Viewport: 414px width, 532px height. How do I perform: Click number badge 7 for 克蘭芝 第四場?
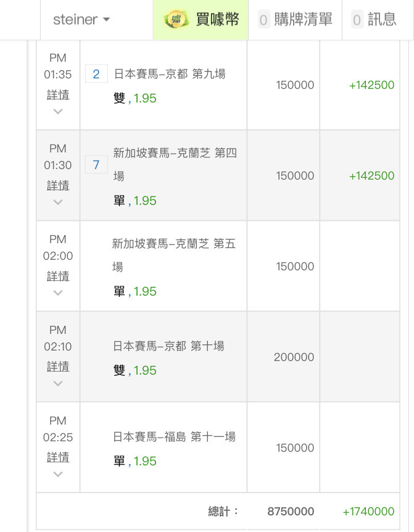coord(96,165)
